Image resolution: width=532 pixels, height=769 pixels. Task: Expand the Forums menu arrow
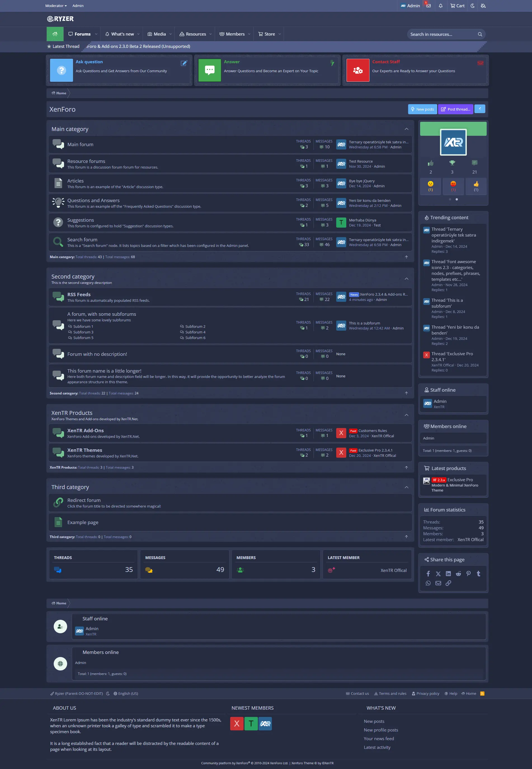click(96, 34)
